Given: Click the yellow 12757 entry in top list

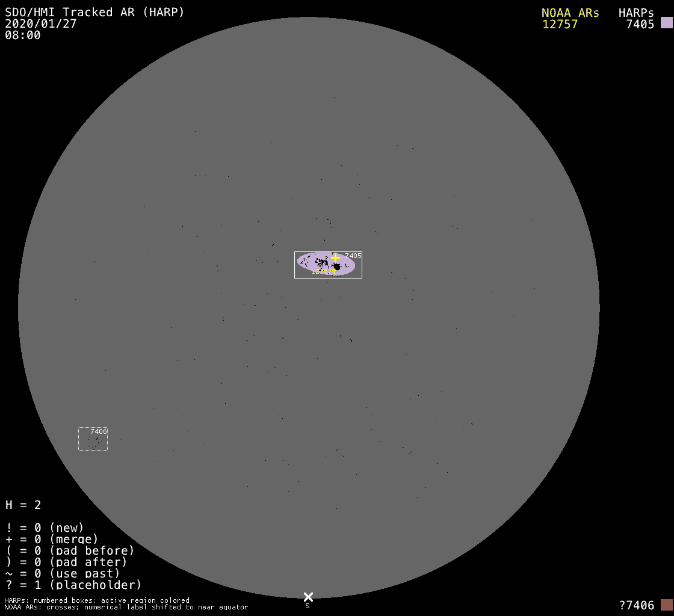Looking at the screenshot, I should tap(560, 24).
